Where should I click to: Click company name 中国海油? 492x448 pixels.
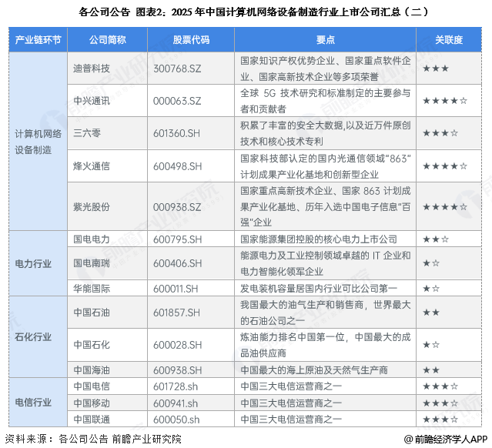[x=92, y=370]
